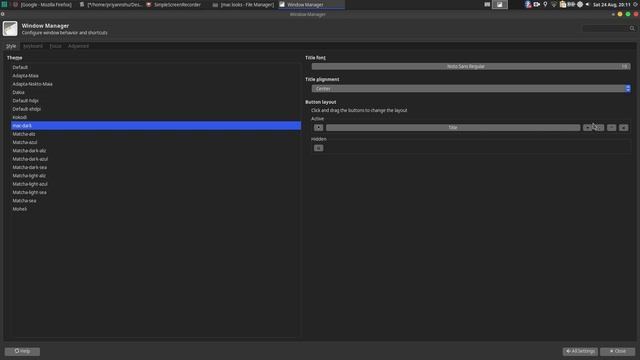Image resolution: width=640 pixels, height=360 pixels.
Task: Click the Title alignment dropdown arrows
Action: click(x=628, y=89)
